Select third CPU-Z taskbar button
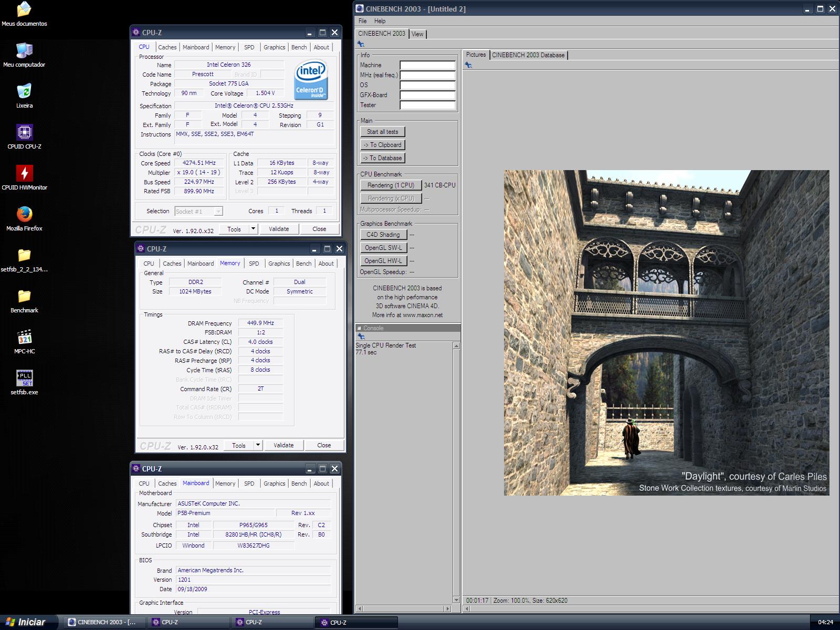Image resolution: width=840 pixels, height=630 pixels. click(356, 622)
